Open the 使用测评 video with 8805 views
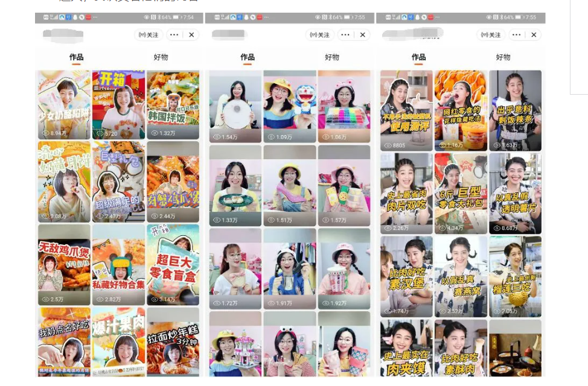 pos(406,110)
